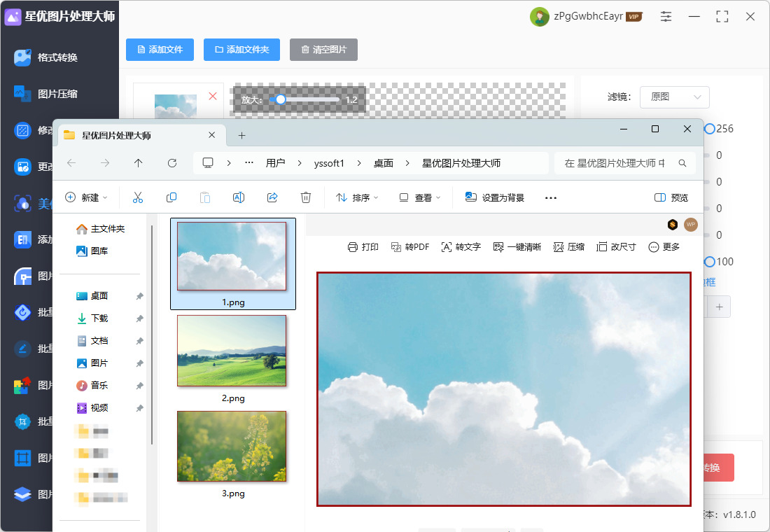Viewport: 770px width, 532px height.
Task: Open 下载 in the navigation pane
Action: pyautogui.click(x=92, y=318)
